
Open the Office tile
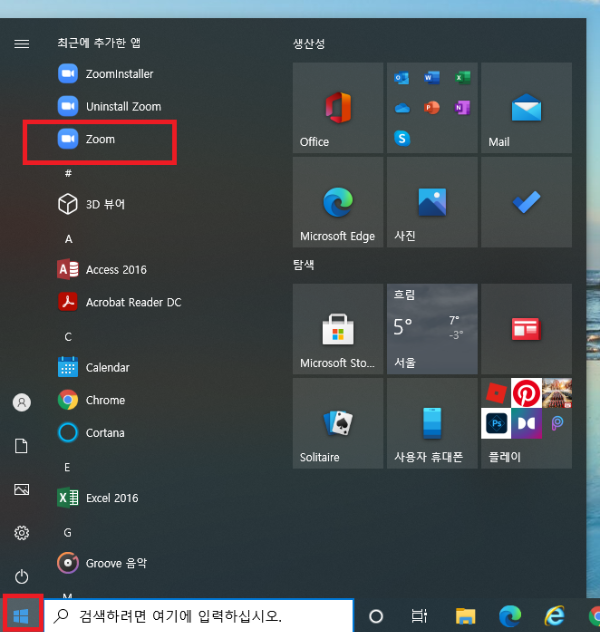click(x=338, y=108)
